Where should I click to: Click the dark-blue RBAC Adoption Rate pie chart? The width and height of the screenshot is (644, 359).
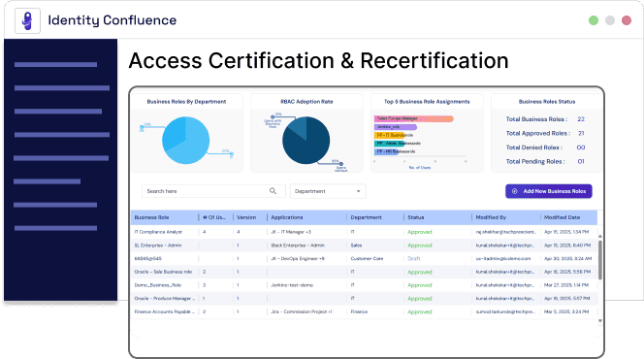point(306,141)
